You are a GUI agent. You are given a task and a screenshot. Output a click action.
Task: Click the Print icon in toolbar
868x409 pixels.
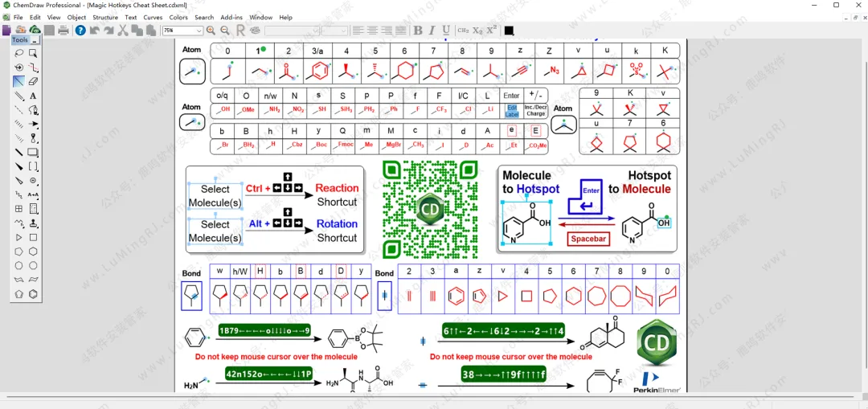point(63,31)
